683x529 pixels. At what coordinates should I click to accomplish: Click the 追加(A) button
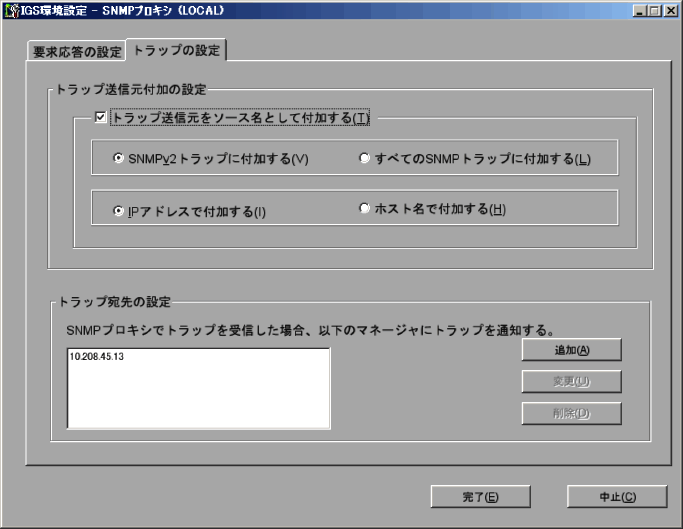tap(571, 350)
